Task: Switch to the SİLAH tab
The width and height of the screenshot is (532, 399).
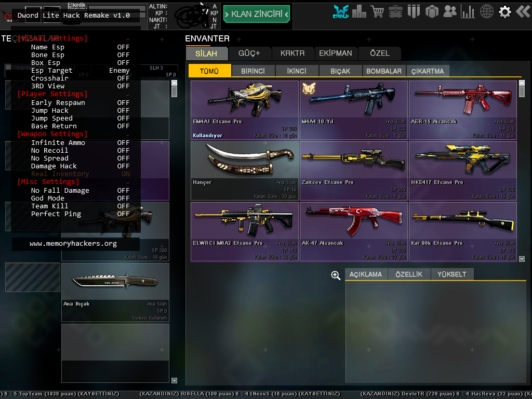Action: [x=206, y=54]
